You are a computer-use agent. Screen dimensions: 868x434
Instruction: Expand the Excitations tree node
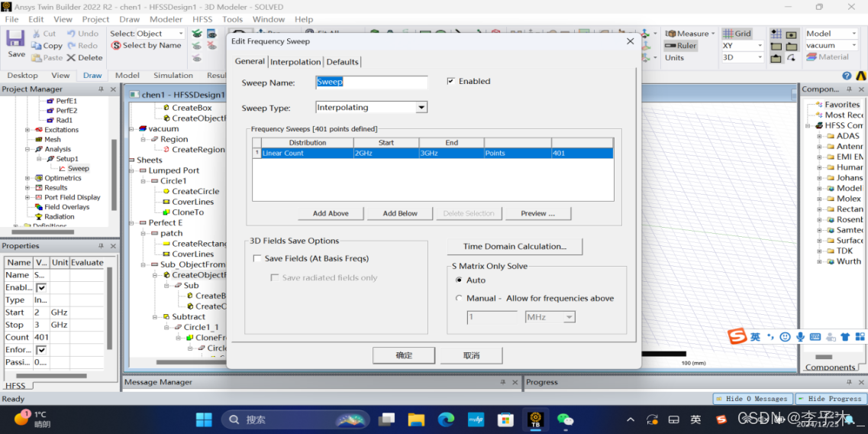pos(27,130)
